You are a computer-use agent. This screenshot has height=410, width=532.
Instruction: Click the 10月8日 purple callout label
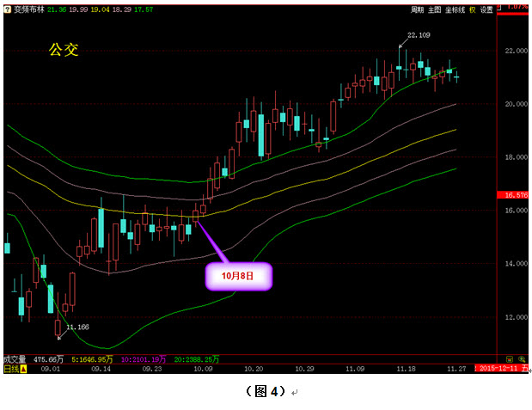(237, 276)
